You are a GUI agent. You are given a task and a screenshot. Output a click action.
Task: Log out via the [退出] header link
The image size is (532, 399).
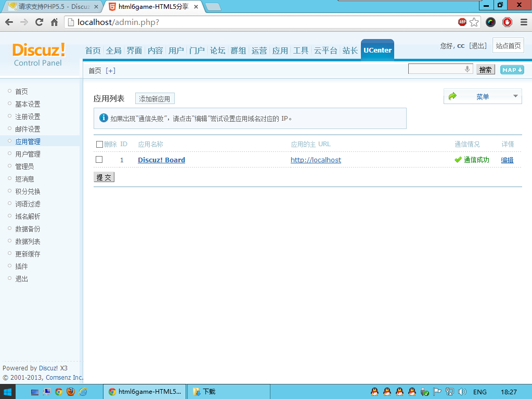coord(478,46)
